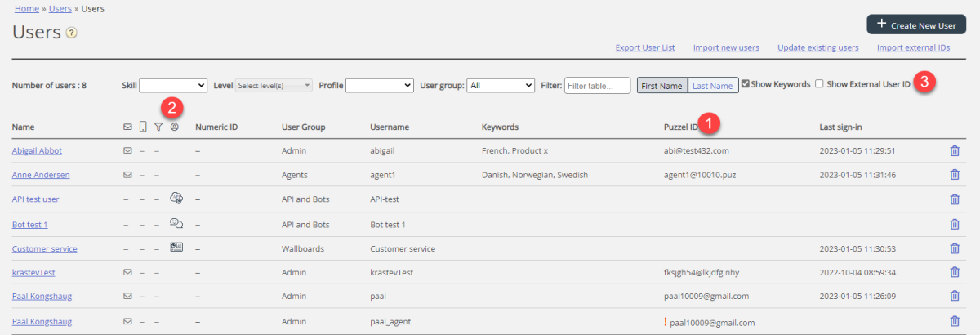
Task: Click the filter funnel column header icon
Action: pos(158,127)
